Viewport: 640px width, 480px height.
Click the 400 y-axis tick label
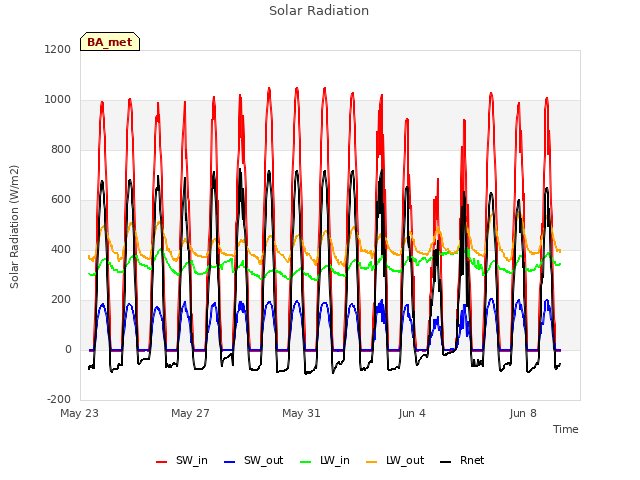(x=61, y=249)
